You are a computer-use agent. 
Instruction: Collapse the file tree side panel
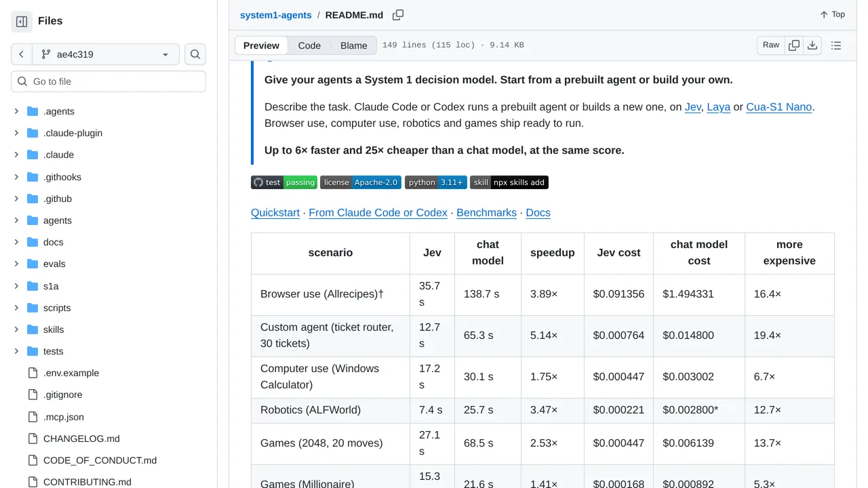(x=22, y=22)
